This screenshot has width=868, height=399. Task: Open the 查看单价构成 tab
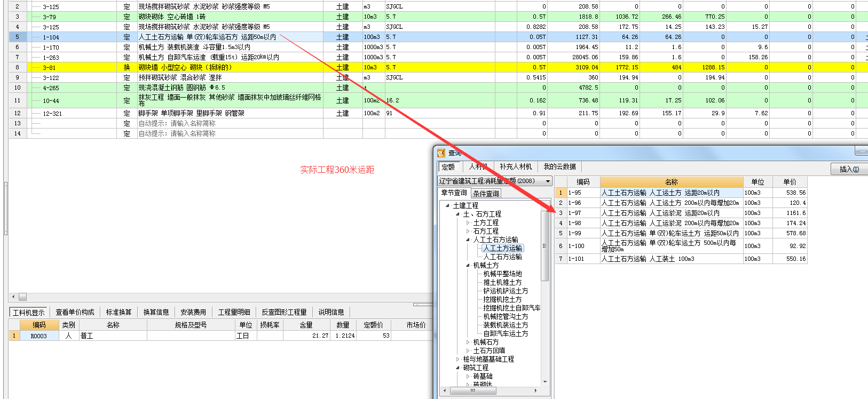coord(75,312)
